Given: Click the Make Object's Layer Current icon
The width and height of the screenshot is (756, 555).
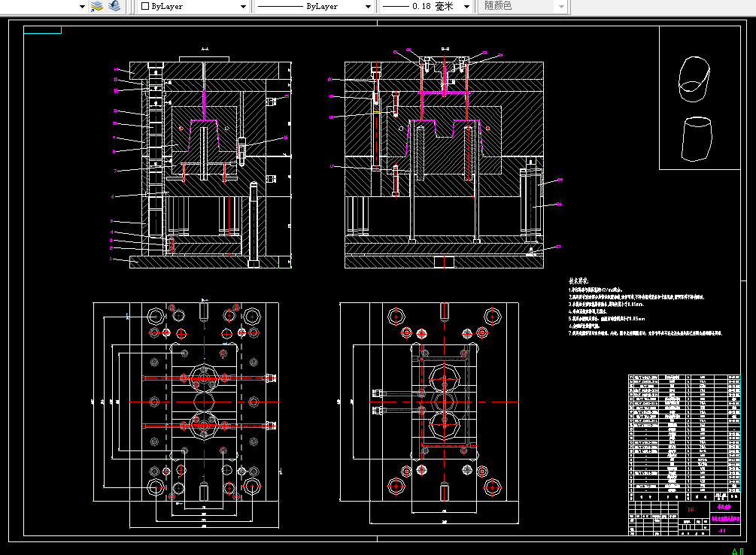Looking at the screenshot, I should 97,6.
